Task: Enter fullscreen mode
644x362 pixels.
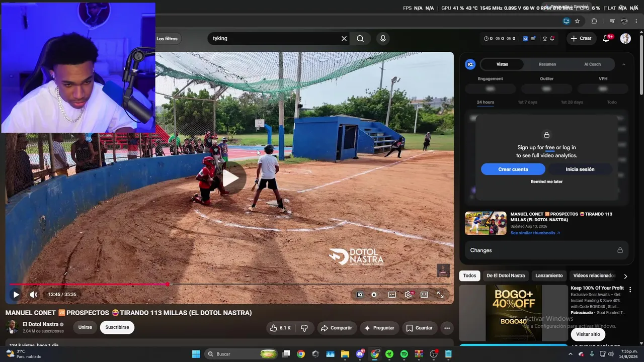Action: (x=440, y=295)
